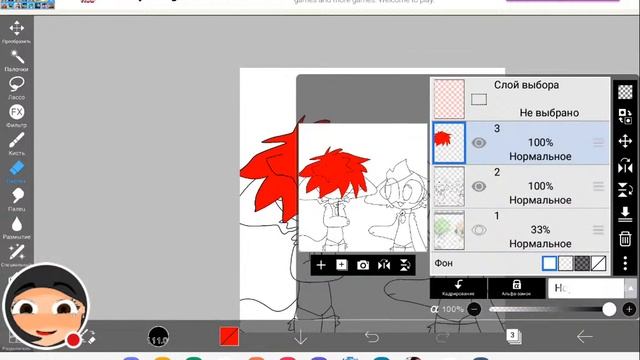Select the Smudge finger tool
640x360 pixels.
pos(17,199)
